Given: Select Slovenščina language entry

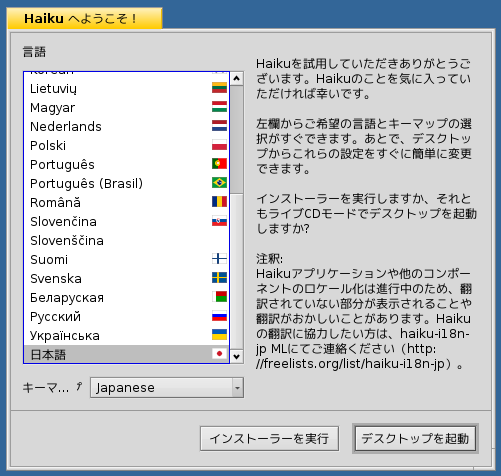Looking at the screenshot, I should [x=127, y=240].
